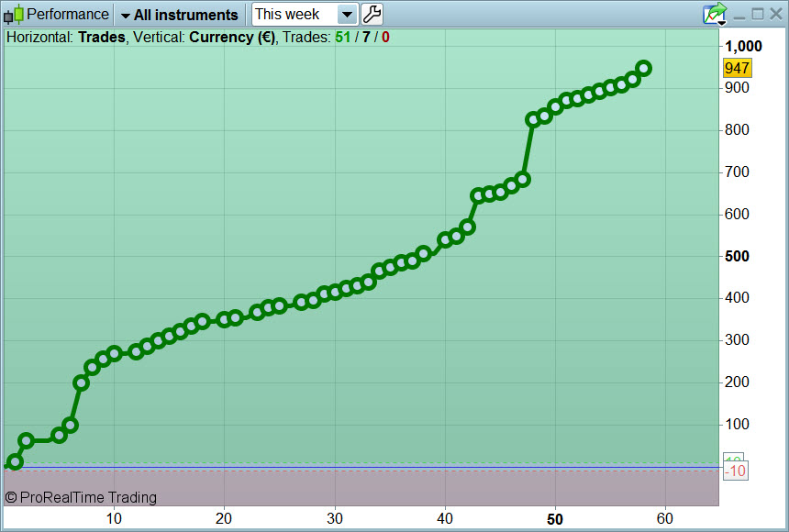789x532 pixels.
Task: Click the export chart icon
Action: [x=715, y=14]
